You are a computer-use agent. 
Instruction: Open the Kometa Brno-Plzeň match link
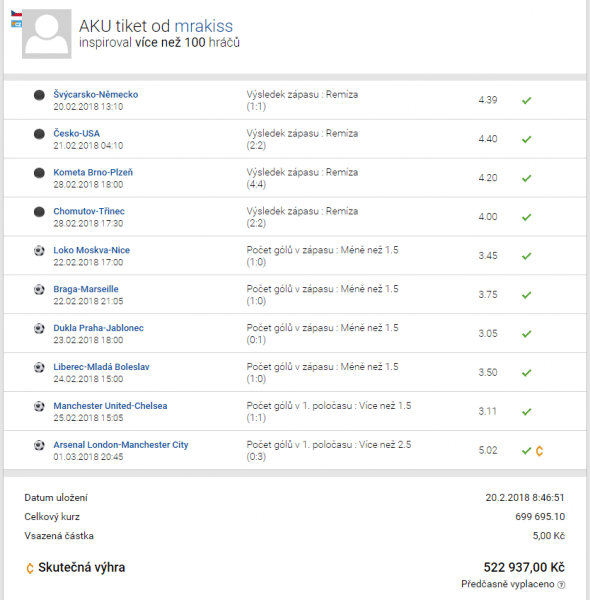pos(93,172)
